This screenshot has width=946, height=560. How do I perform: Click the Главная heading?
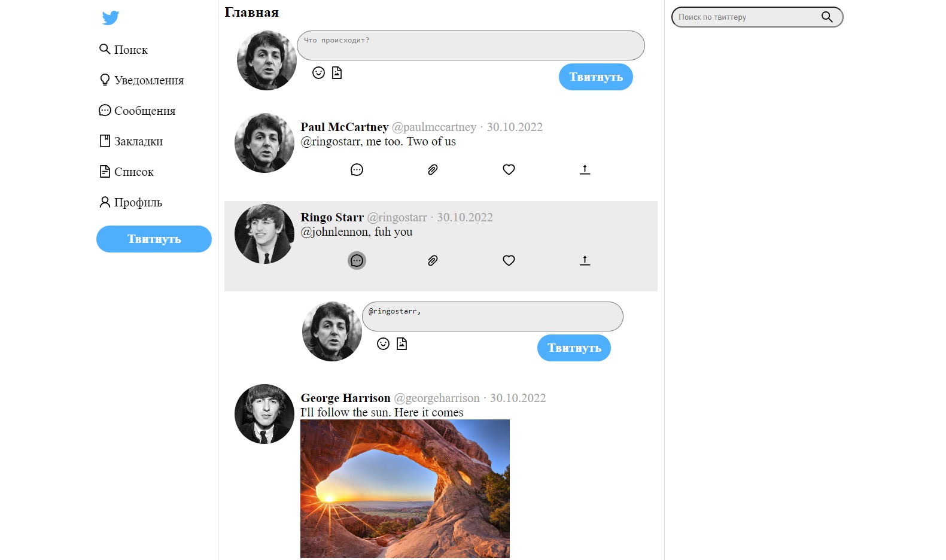click(251, 12)
